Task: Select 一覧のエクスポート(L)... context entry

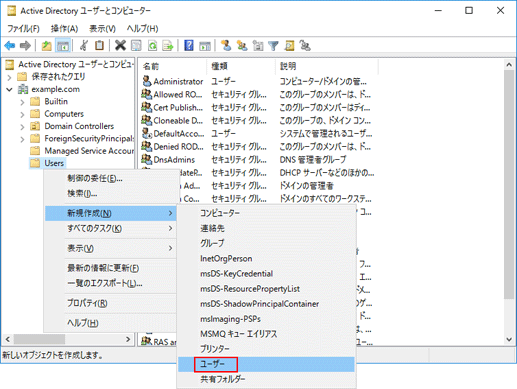Action: (x=110, y=283)
